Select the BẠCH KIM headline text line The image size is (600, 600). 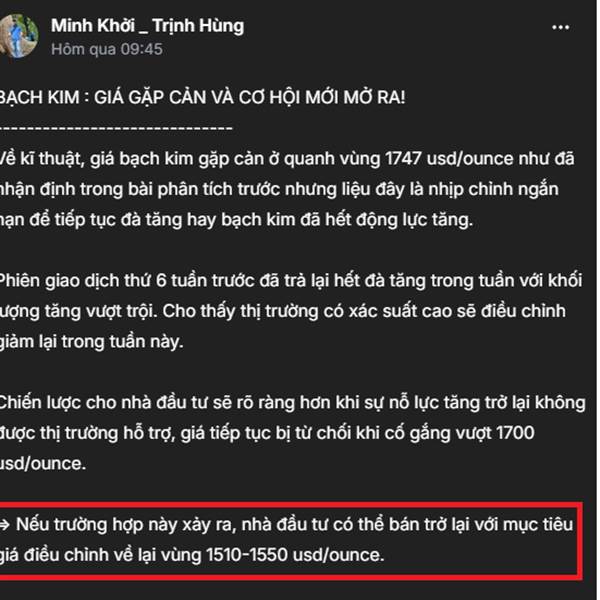point(202,97)
